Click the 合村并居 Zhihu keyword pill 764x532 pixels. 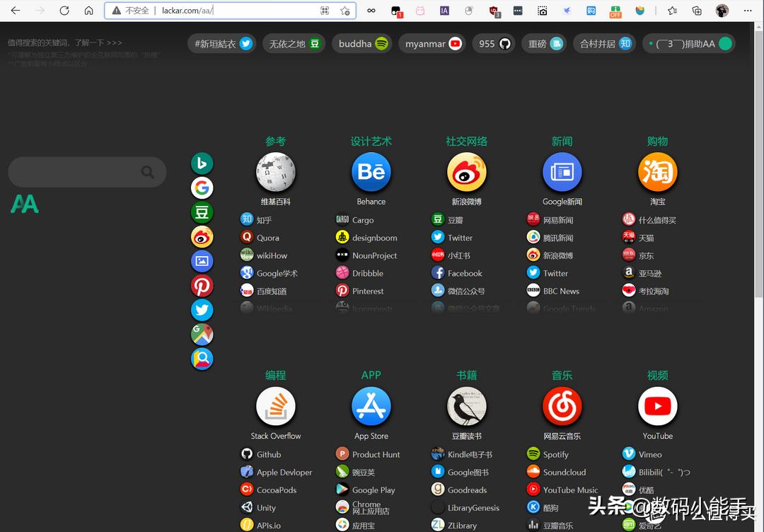pos(605,44)
